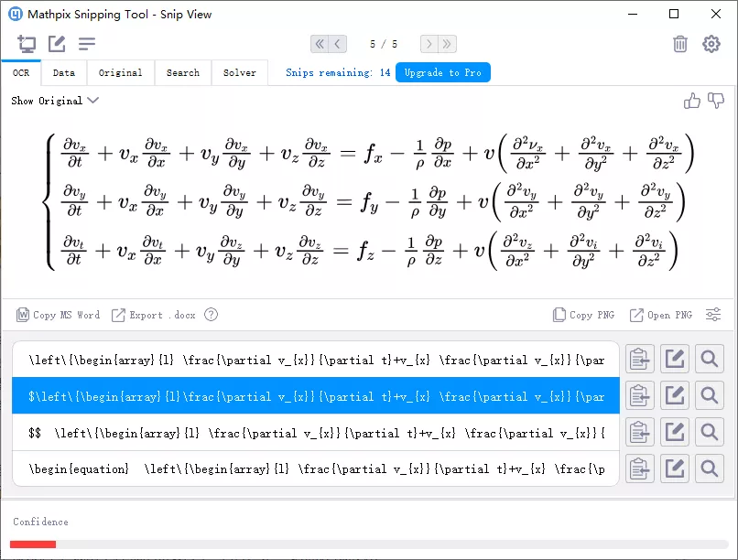Viewport: 738px width, 560px height.
Task: Switch to the Data tab
Action: (64, 73)
